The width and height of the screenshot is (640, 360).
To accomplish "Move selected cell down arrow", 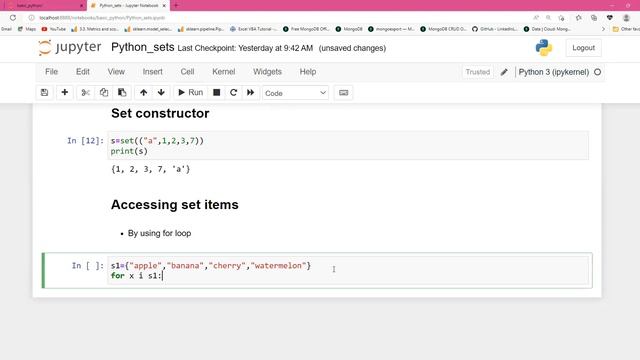I will click(x=161, y=93).
